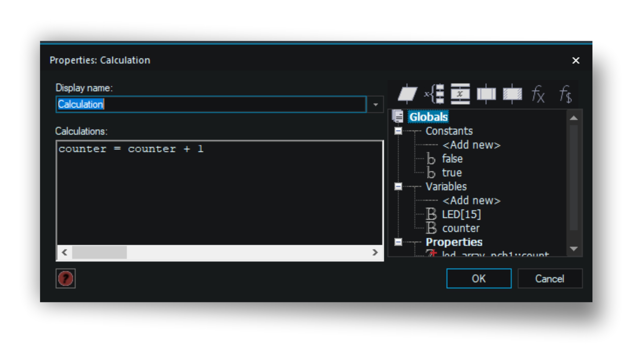
Task: Collapse the Constants tree node
Action: [x=398, y=131]
